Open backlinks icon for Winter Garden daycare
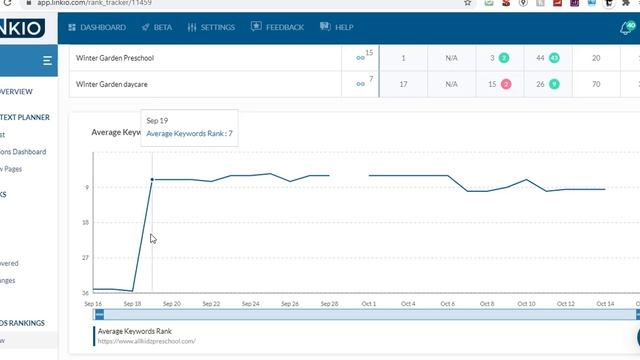Screen dimensions: 640x360 [x=360, y=84]
